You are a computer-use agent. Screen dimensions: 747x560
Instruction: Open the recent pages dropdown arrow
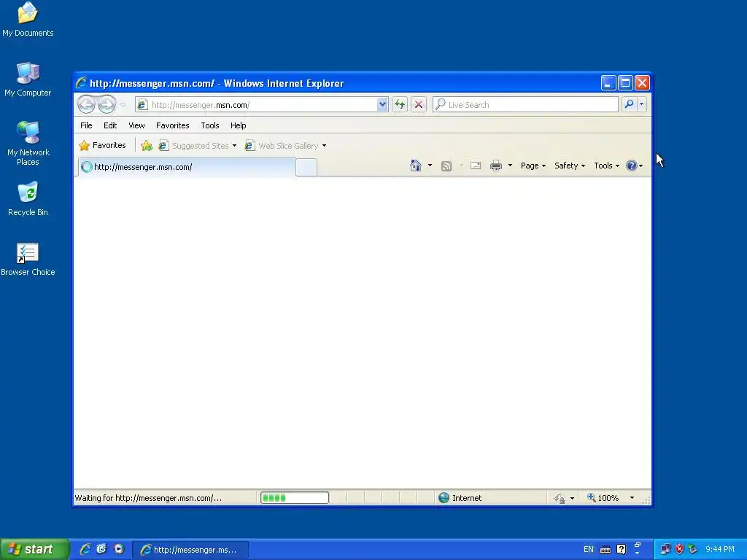(x=123, y=105)
